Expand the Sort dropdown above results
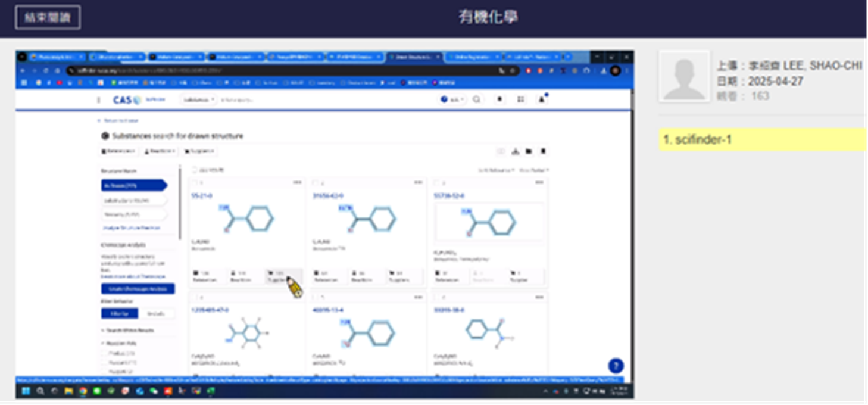Screen dimensions: 868x405 point(496,170)
